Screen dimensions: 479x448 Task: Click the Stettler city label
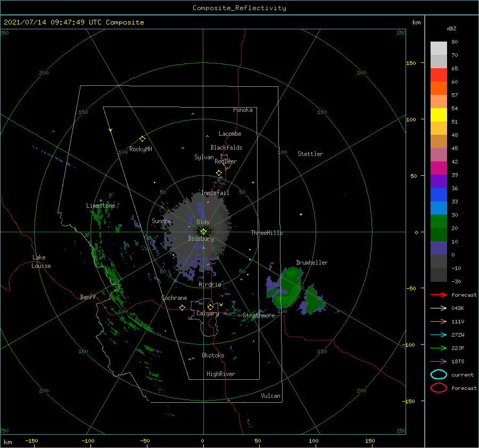(x=310, y=154)
